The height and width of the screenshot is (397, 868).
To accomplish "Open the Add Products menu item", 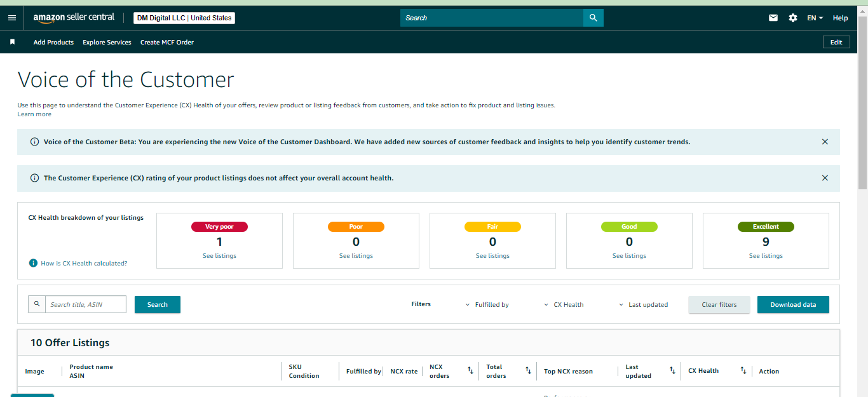I will (53, 43).
